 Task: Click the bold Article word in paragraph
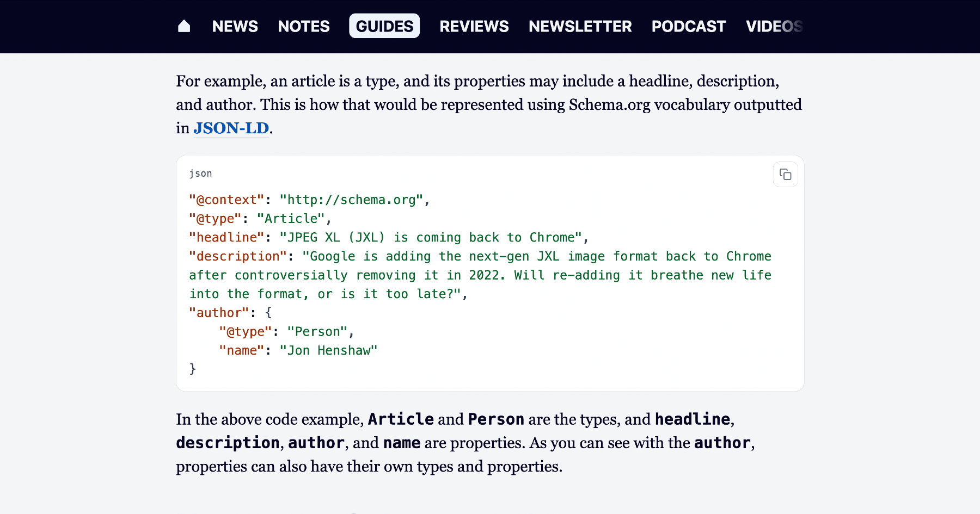[401, 419]
